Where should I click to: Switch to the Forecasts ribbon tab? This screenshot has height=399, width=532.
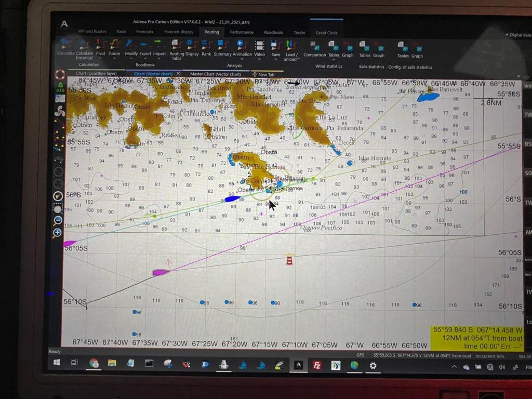point(144,32)
